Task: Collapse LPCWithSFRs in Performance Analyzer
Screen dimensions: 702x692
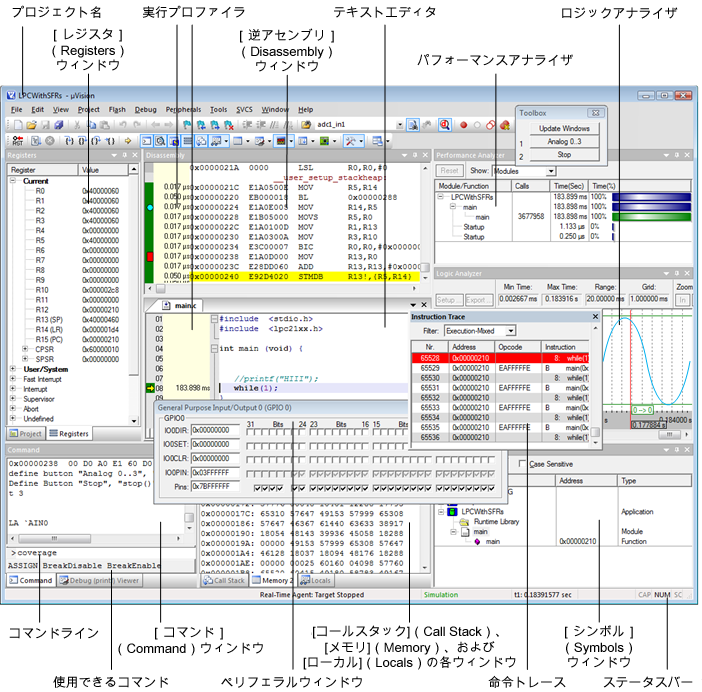Action: (441, 196)
